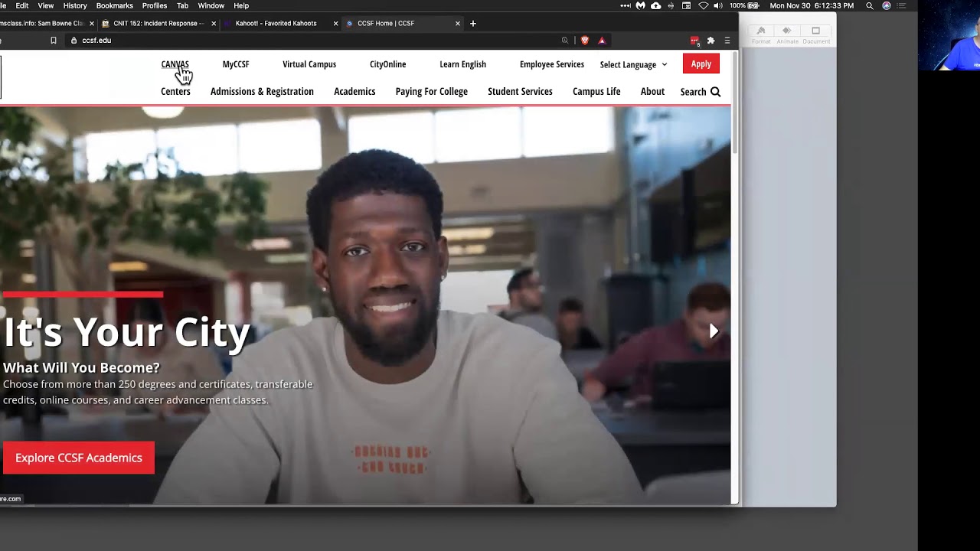The width and height of the screenshot is (980, 551).
Task: Open the Help menu
Action: click(x=241, y=5)
